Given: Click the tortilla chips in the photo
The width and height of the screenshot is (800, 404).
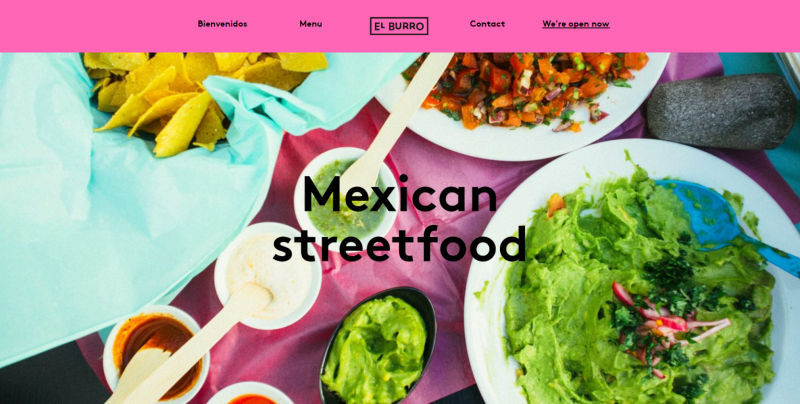Looking at the screenshot, I should (x=194, y=97).
